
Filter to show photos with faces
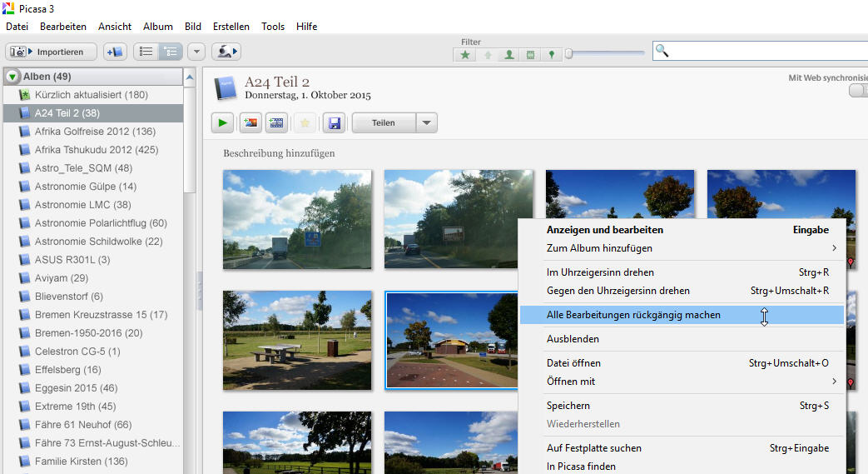509,55
